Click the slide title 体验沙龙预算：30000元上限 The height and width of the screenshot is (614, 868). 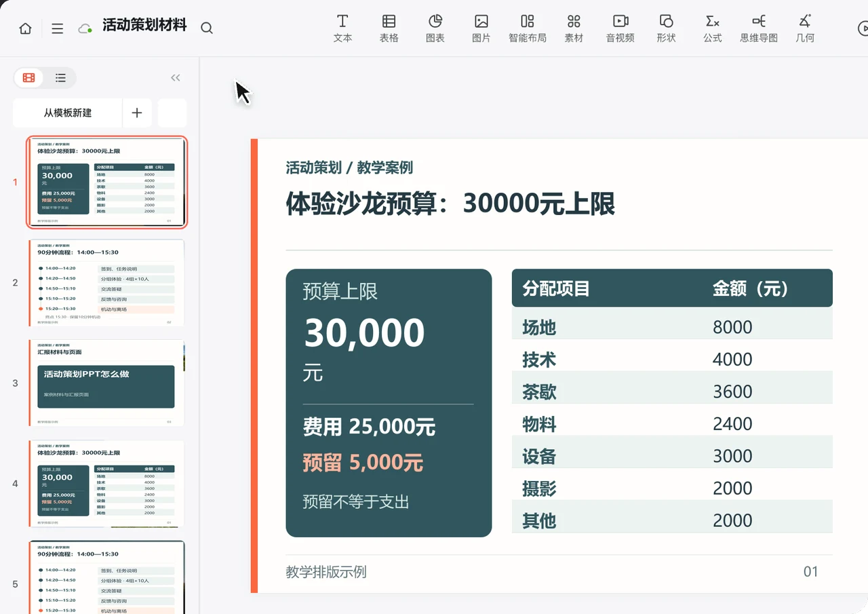coord(450,204)
